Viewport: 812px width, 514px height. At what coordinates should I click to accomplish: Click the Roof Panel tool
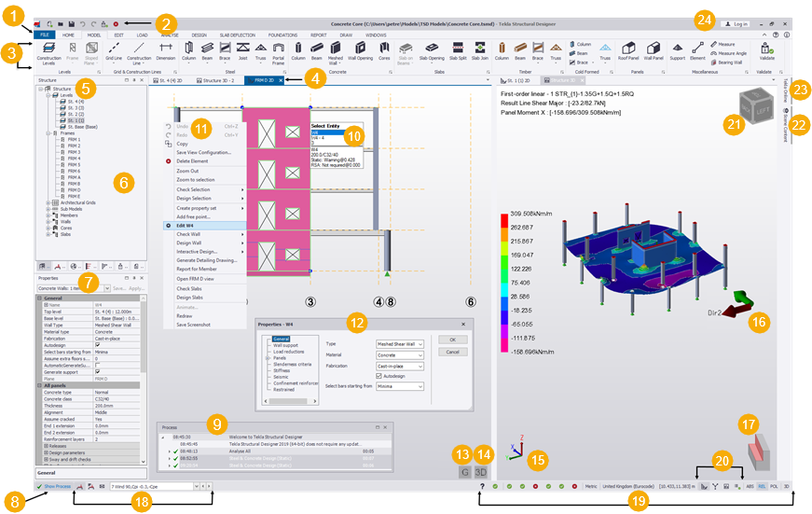628,51
